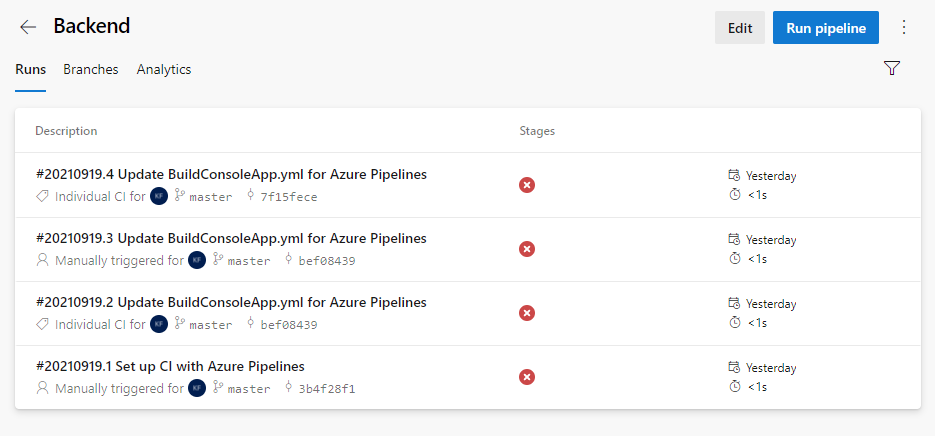The width and height of the screenshot is (935, 436).
Task: Click failed status icon for run #20210919.3
Action: [527, 249]
